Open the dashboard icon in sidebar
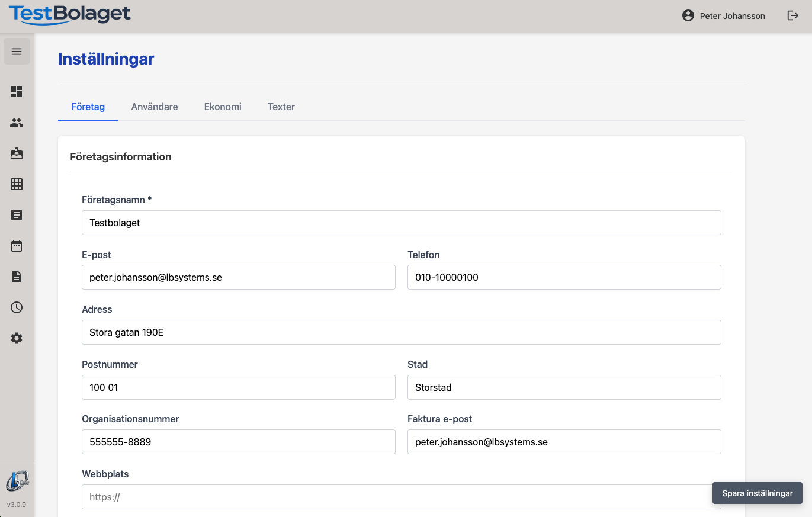Viewport: 812px width, 517px height. [17, 92]
